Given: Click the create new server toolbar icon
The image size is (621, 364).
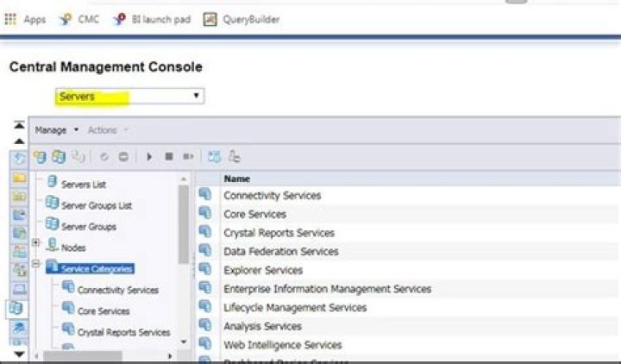Looking at the screenshot, I should click(40, 157).
